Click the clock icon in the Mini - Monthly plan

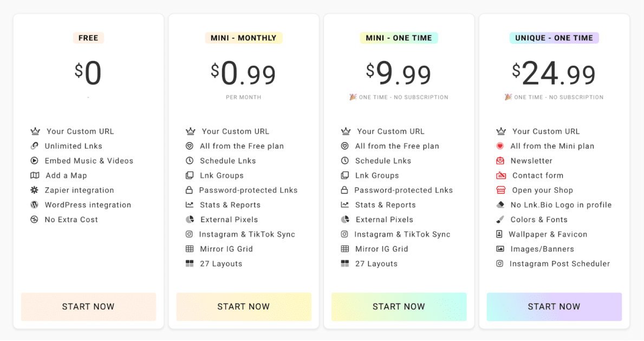pos(190,161)
